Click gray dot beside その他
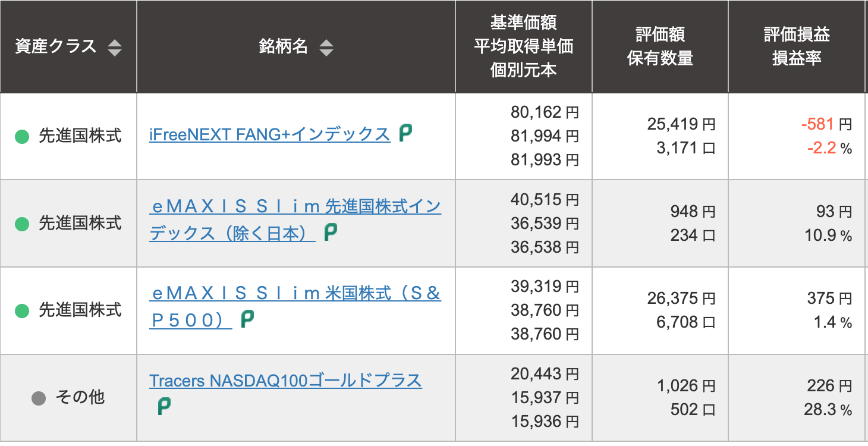Screen dimensions: 868x446 [x=39, y=397]
